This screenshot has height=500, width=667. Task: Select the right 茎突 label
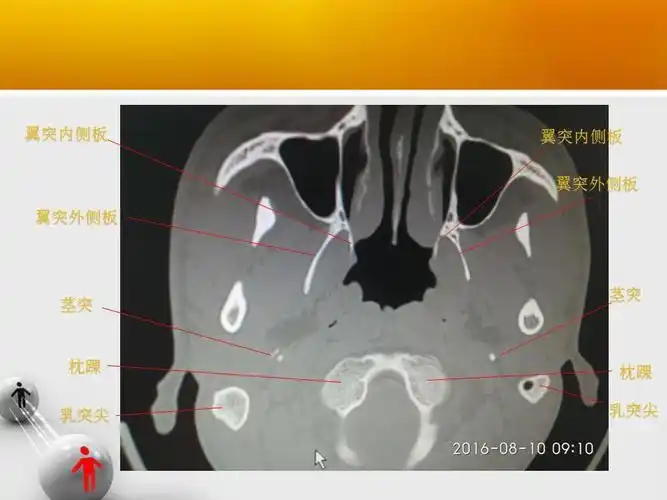tap(624, 295)
